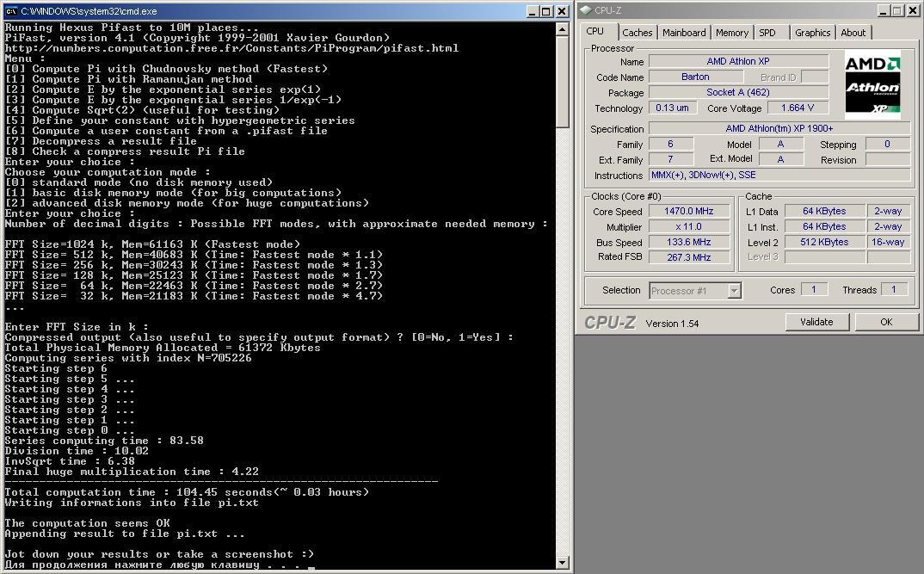
Task: Click the 'The computation seems OK' line
Action: coord(87,522)
